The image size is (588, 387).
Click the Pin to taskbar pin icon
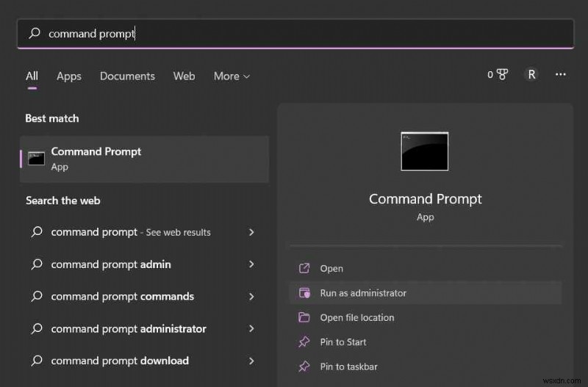304,366
